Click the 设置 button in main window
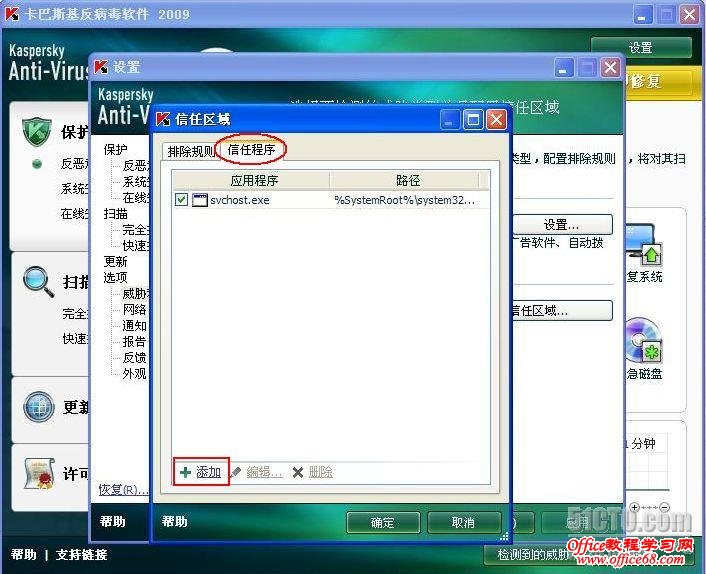 pos(641,47)
